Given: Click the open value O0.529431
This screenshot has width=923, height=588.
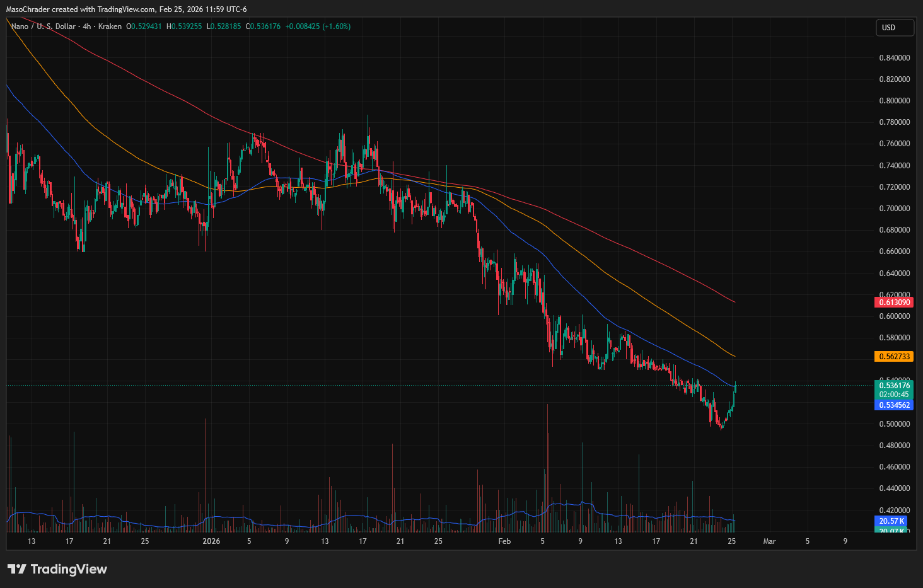Looking at the screenshot, I should coord(144,26).
